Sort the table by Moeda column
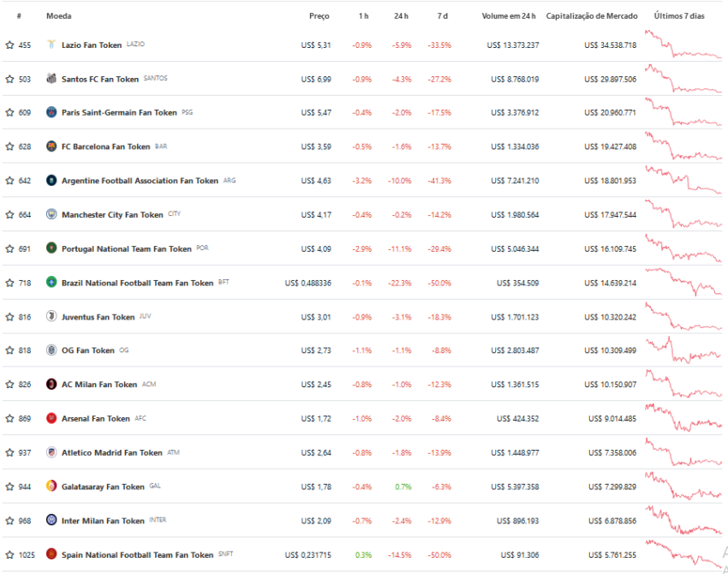Viewport: 728px width, 574px height. 59,15
